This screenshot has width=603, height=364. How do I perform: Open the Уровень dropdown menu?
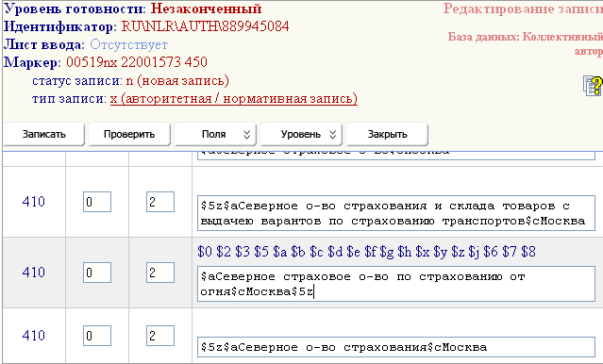tap(301, 134)
